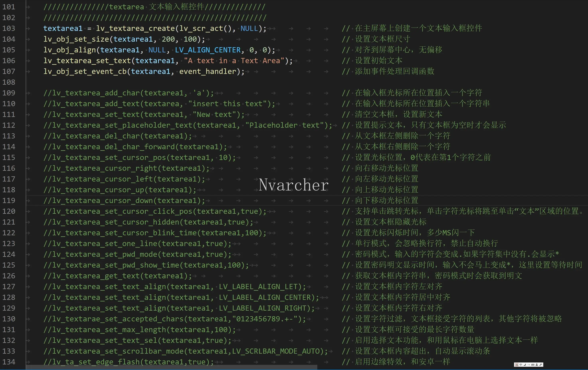Toggle full/half-width with the moon icon
The height and width of the screenshot is (370, 588).
(525, 365)
